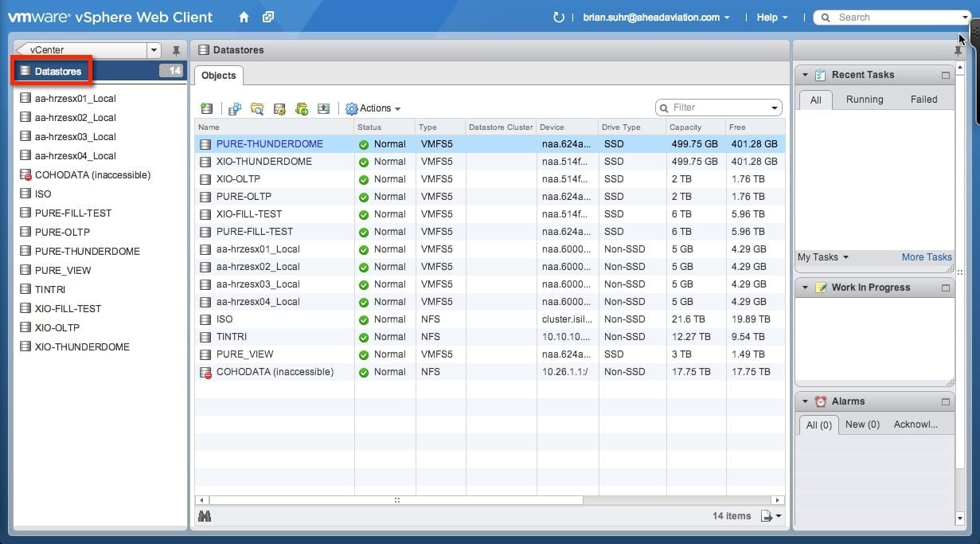
Task: Sort table by Drive Type column header
Action: coord(632,127)
